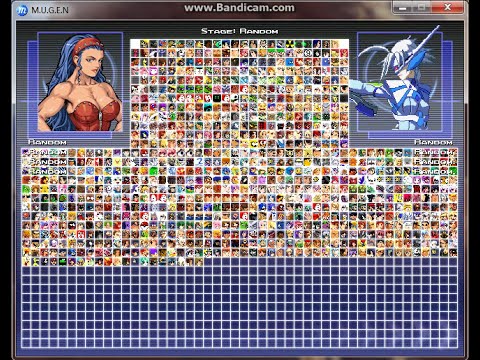Choose the black tile with two green squares
The height and width of the screenshot is (360, 480).
click(x=217, y=98)
